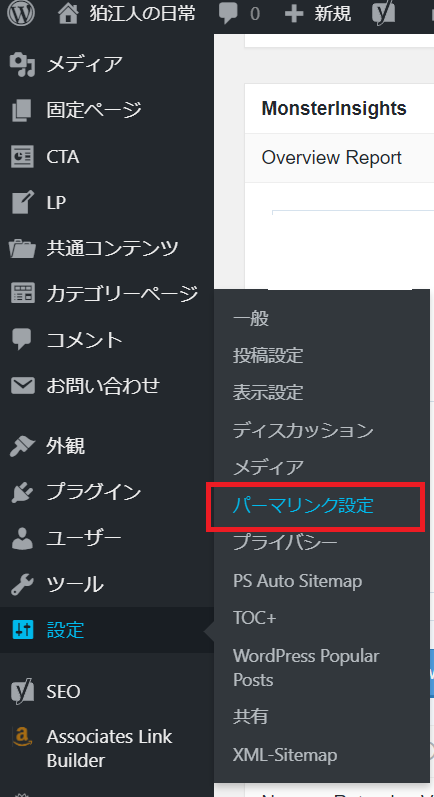Open PS Auto Sitemap settings
This screenshot has height=797, width=434.
297,580
